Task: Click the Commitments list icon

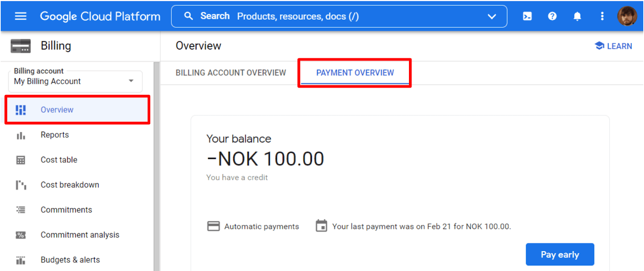Action: pos(21,210)
